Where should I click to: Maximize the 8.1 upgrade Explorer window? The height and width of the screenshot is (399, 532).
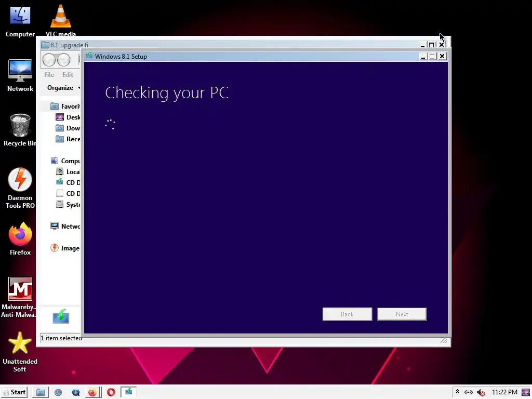point(431,45)
